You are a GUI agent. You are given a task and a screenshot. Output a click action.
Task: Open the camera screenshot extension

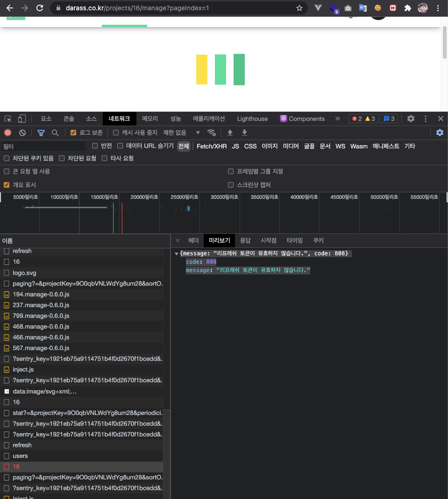(x=348, y=8)
